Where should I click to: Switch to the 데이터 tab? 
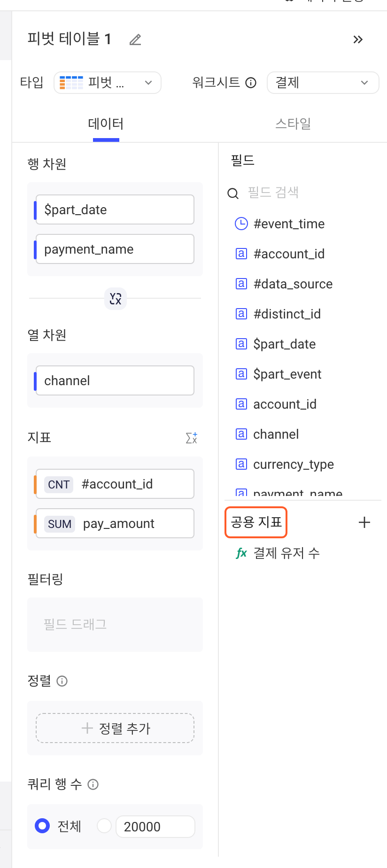coord(106,124)
